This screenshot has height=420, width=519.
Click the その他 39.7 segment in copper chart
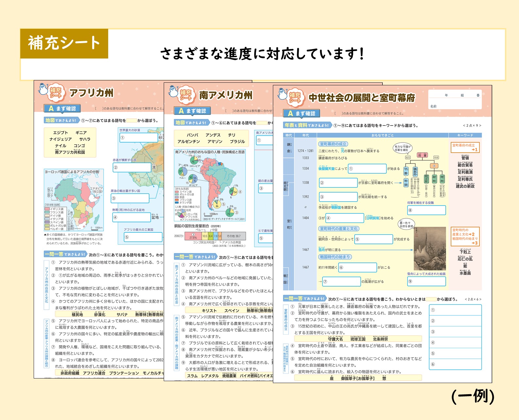click(x=234, y=236)
